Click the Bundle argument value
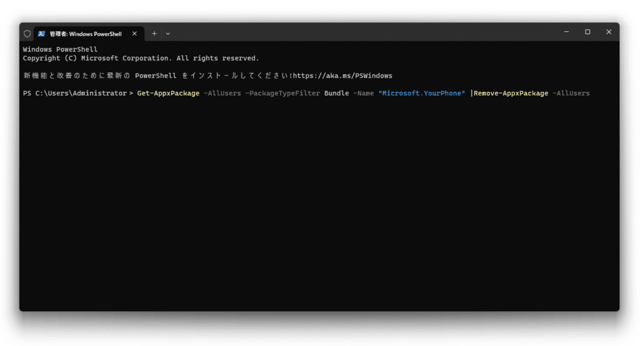This screenshot has width=644, height=346. pyautogui.click(x=336, y=93)
